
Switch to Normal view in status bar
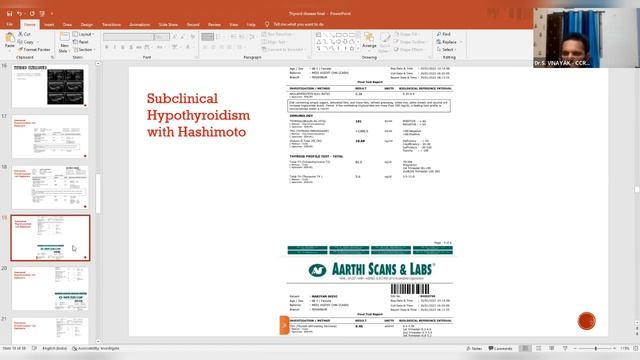(x=525, y=349)
